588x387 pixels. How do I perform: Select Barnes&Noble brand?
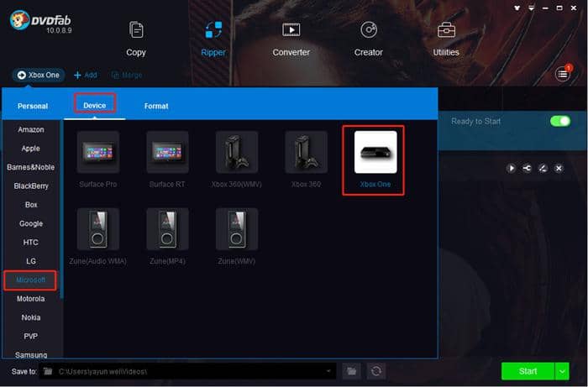[31, 167]
